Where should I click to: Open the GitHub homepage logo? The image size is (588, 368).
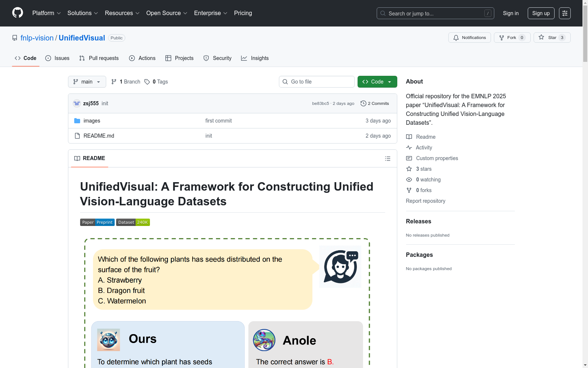18,13
